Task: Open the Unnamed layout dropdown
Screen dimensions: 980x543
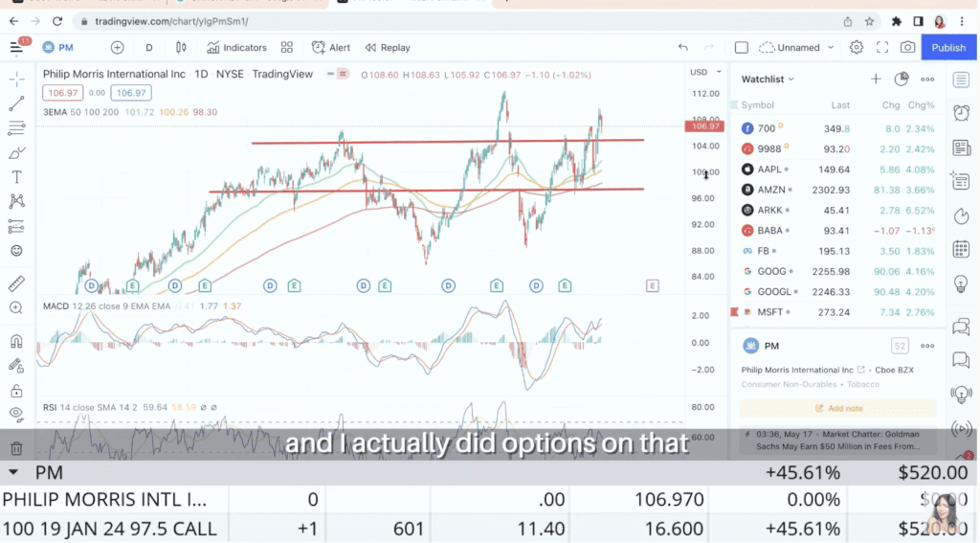Action: (796, 48)
